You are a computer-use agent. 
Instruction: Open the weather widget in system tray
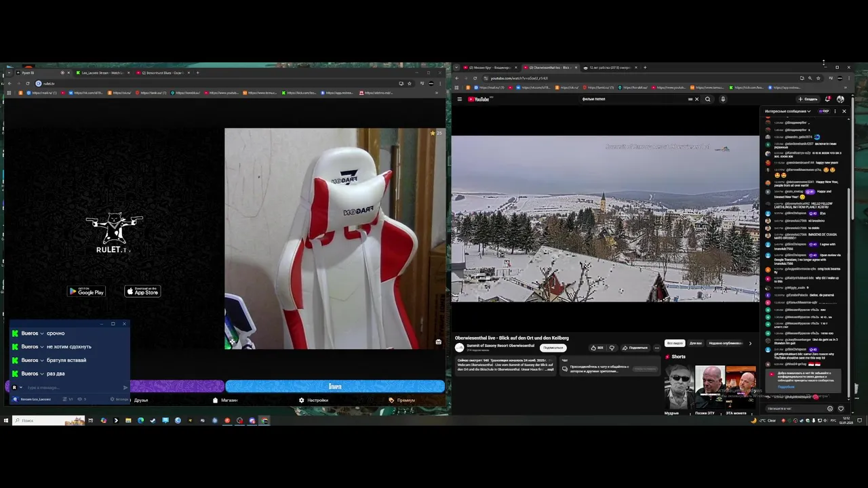click(764, 420)
